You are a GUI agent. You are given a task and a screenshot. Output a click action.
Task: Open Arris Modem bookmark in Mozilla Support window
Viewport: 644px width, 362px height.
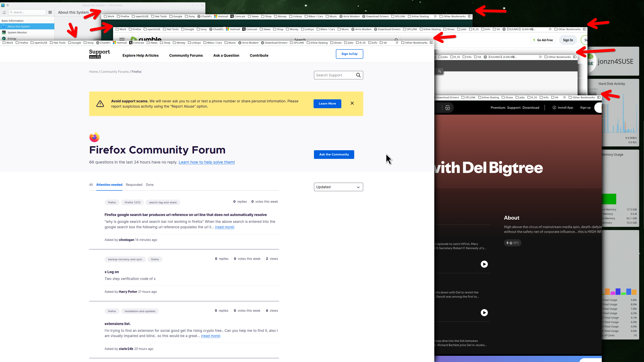[248, 43]
